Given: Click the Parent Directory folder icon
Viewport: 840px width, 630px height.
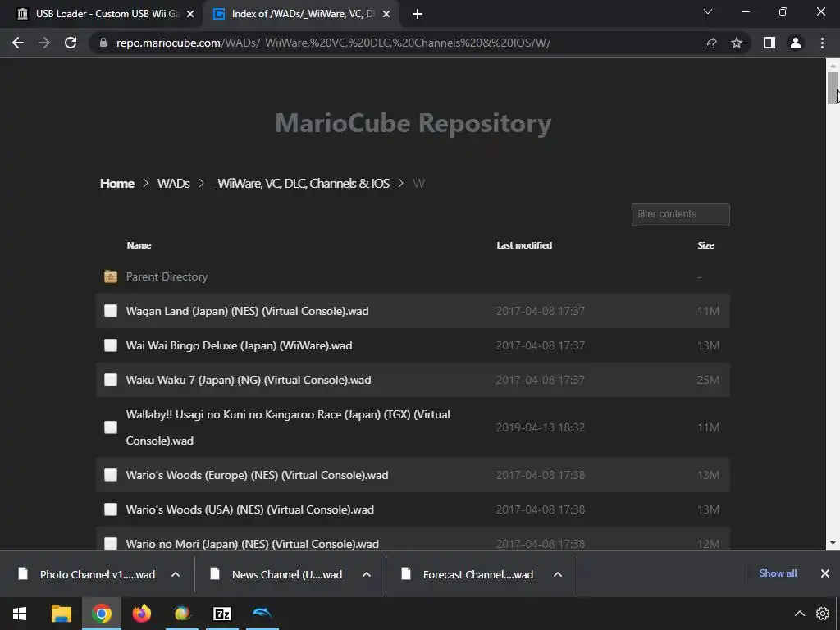Looking at the screenshot, I should point(111,276).
